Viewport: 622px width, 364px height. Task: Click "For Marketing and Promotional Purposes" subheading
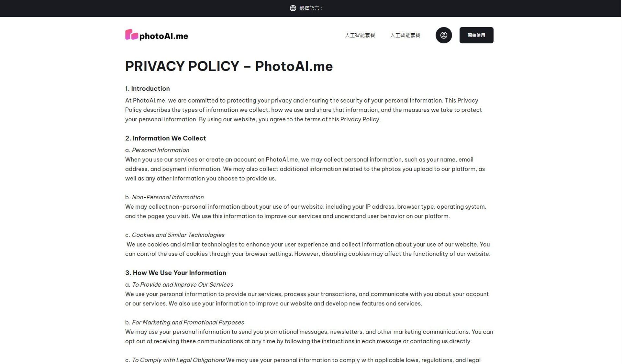tap(188, 322)
